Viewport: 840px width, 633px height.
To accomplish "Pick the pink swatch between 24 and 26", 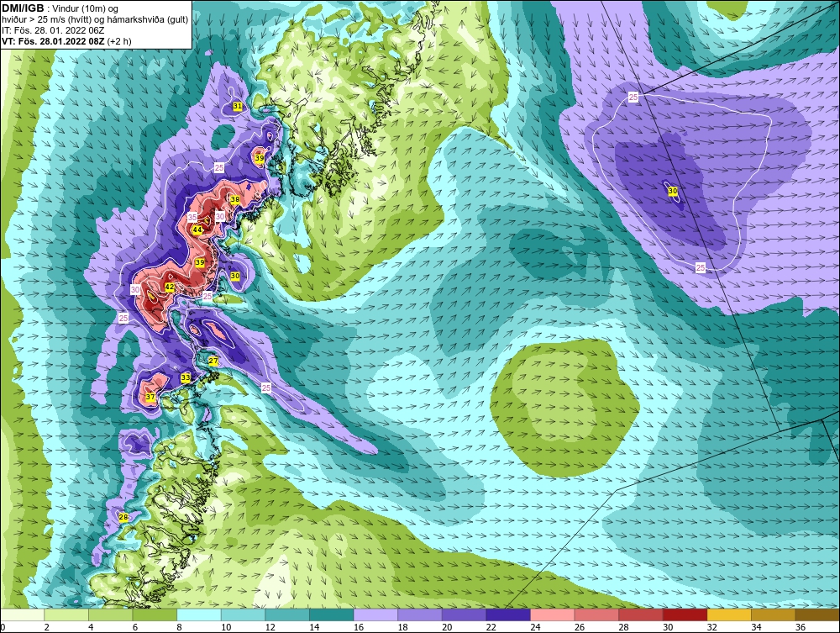I will click(553, 615).
